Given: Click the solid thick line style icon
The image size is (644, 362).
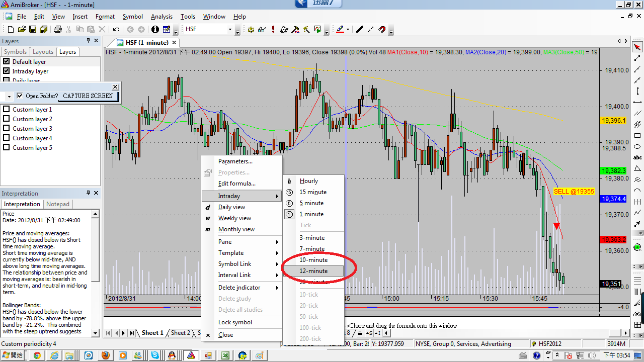Looking at the screenshot, I should 359,29.
